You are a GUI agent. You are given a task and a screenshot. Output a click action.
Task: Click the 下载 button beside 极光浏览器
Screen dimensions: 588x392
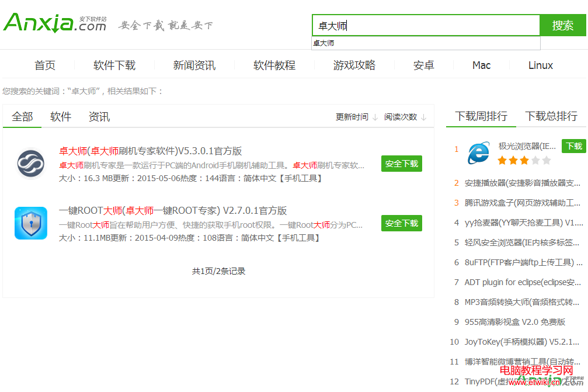(573, 146)
